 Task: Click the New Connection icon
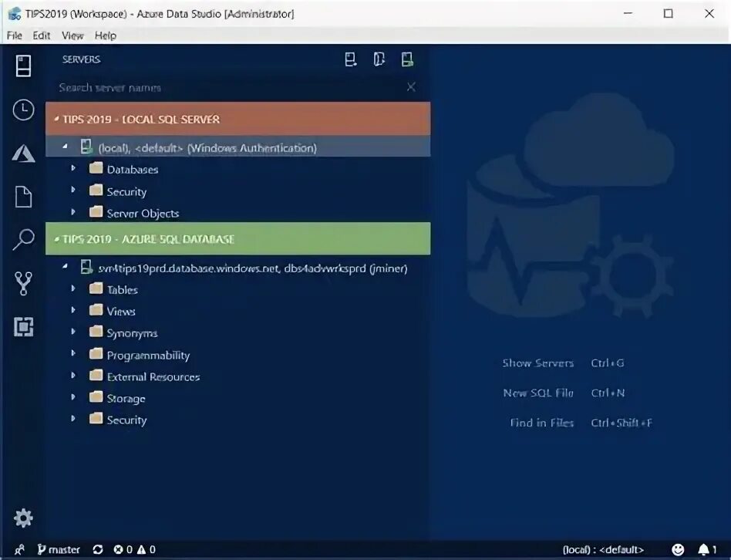point(351,59)
